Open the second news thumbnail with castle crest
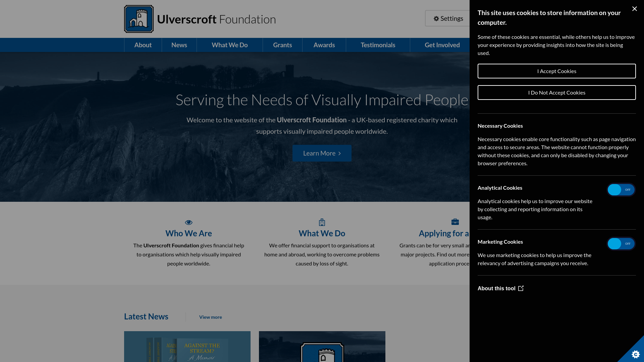Image resolution: width=644 pixels, height=362 pixels. pos(322,347)
